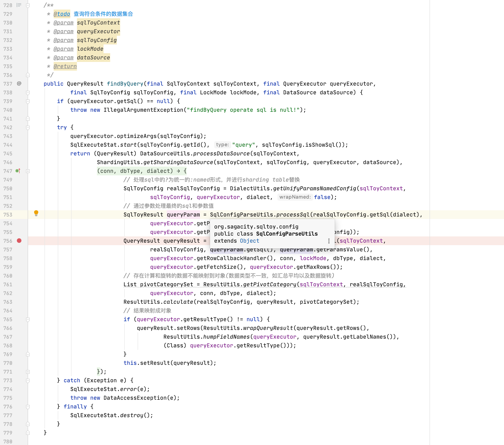The height and width of the screenshot is (445, 504).
Task: Click the type: inlay hint on line 744
Action: pyautogui.click(x=222, y=145)
